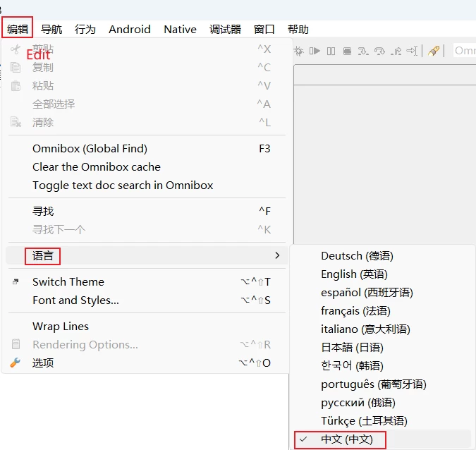Click the step over toolbar icon

tap(380, 51)
